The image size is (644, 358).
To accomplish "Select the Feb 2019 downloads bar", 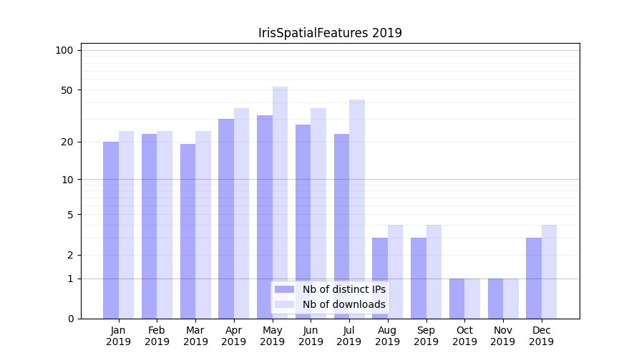I will [165, 225].
